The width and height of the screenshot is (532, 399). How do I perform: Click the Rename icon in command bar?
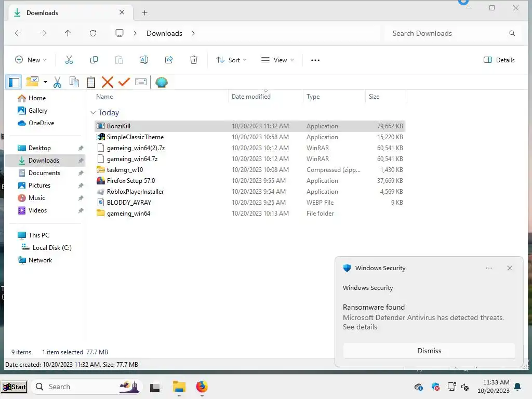144,60
